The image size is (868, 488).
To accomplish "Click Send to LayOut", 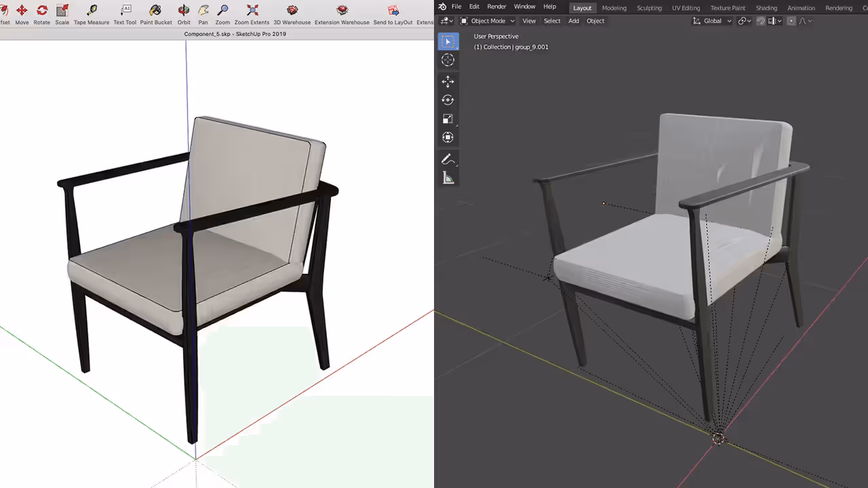I will click(393, 14).
